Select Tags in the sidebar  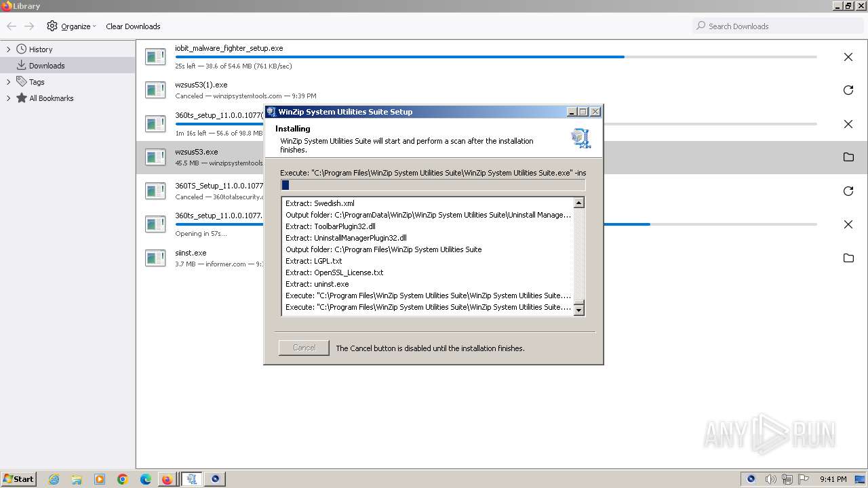click(37, 82)
